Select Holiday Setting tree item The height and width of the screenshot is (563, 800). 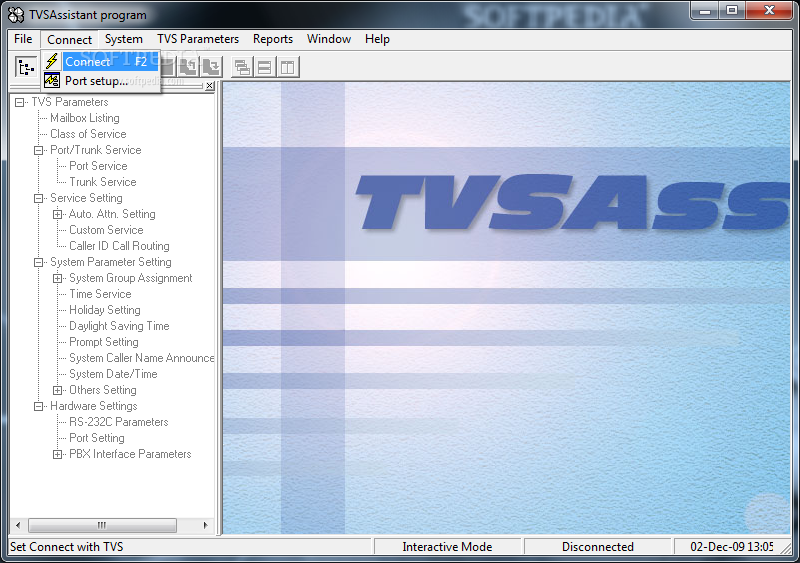[x=105, y=310]
